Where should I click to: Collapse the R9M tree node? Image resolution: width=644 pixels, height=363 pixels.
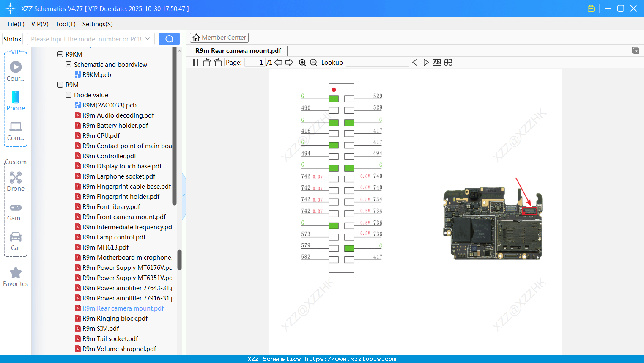point(60,85)
